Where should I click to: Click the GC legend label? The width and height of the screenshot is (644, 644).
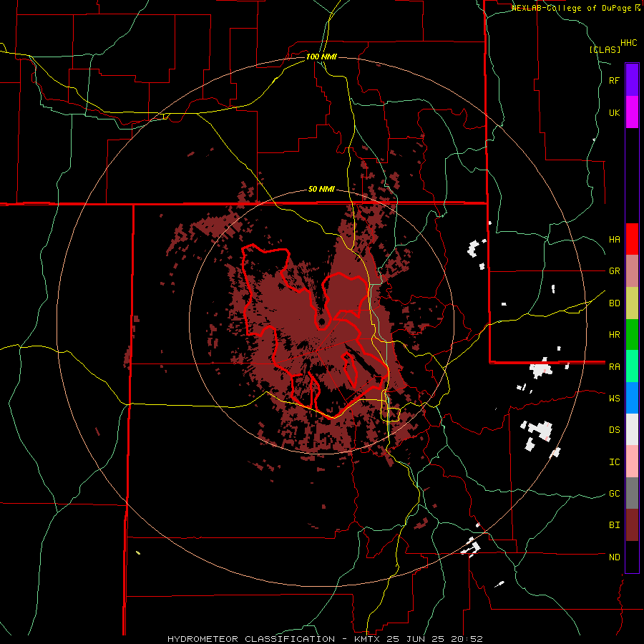click(614, 494)
